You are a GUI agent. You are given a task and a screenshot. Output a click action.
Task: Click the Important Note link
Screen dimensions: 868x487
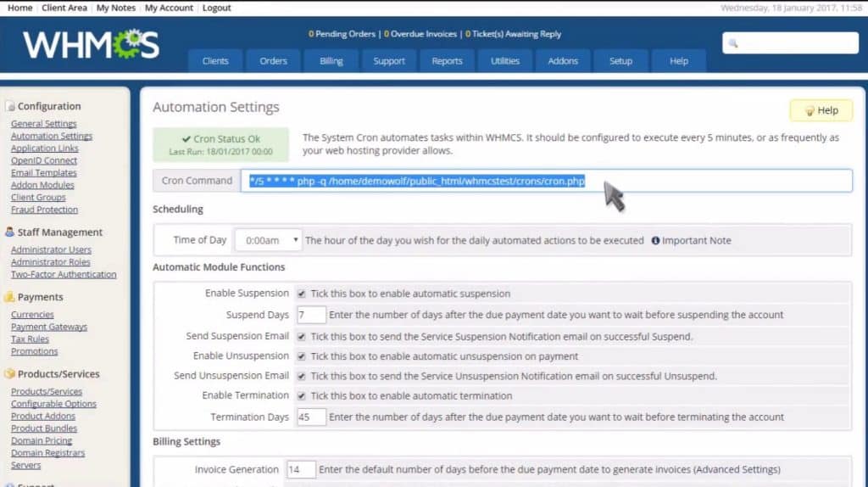[x=697, y=240]
